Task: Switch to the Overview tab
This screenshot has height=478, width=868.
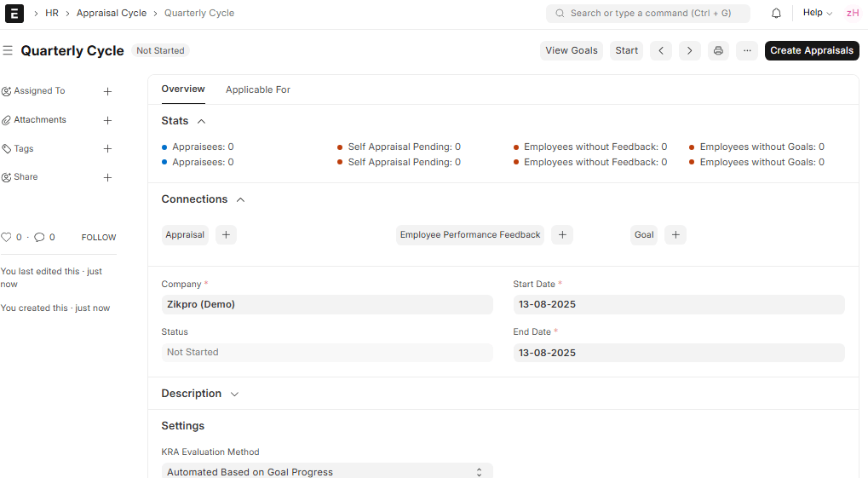Action: click(183, 89)
